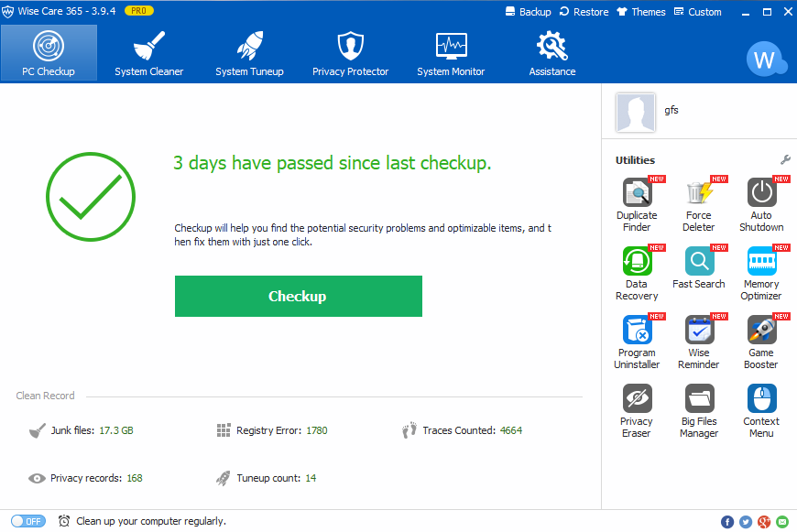797x532 pixels.
Task: Open the System Tuneup tab
Action: coord(249,53)
